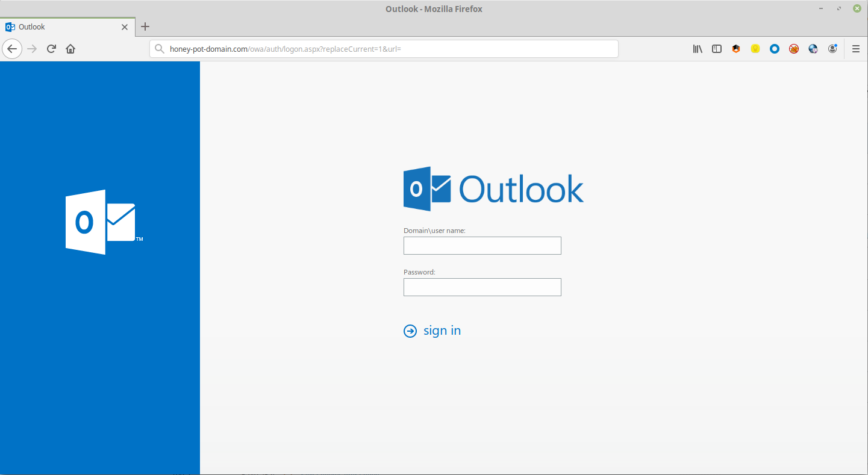The width and height of the screenshot is (868, 475).
Task: Go back to the previous page
Action: [x=12, y=49]
